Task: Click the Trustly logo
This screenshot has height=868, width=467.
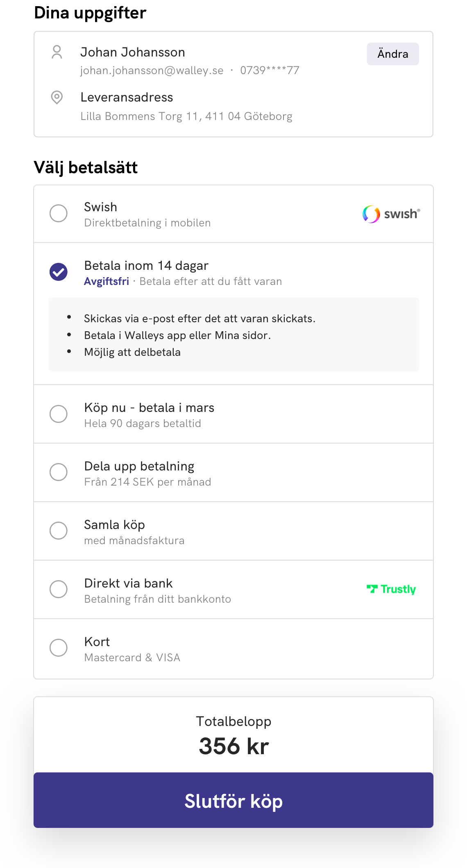Action: (x=391, y=589)
